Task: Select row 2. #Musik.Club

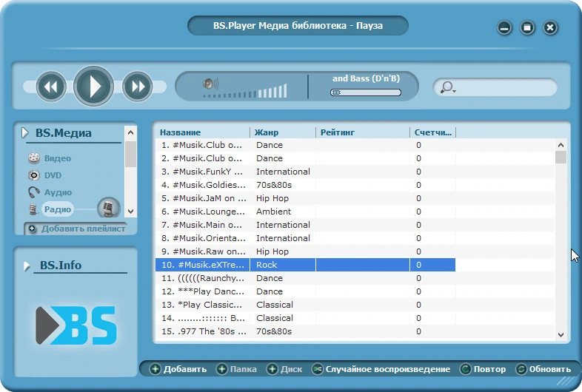Action: (305, 158)
